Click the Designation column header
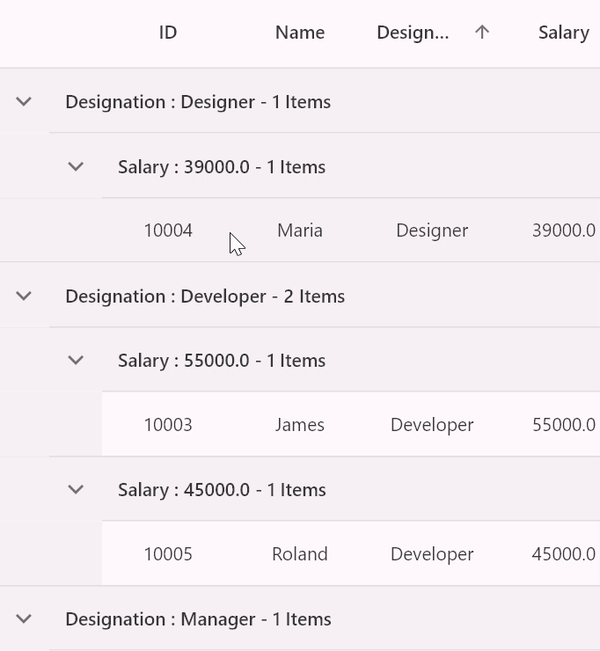600x651 pixels. (413, 32)
